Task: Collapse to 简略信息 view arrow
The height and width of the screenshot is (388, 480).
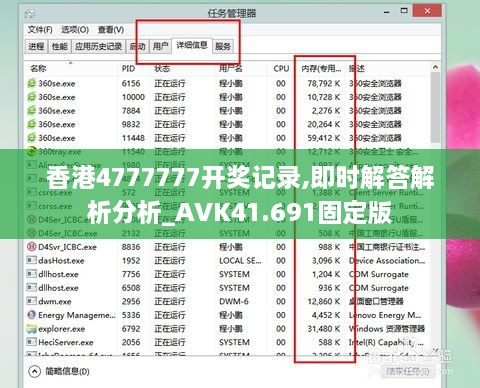Action: (34, 371)
